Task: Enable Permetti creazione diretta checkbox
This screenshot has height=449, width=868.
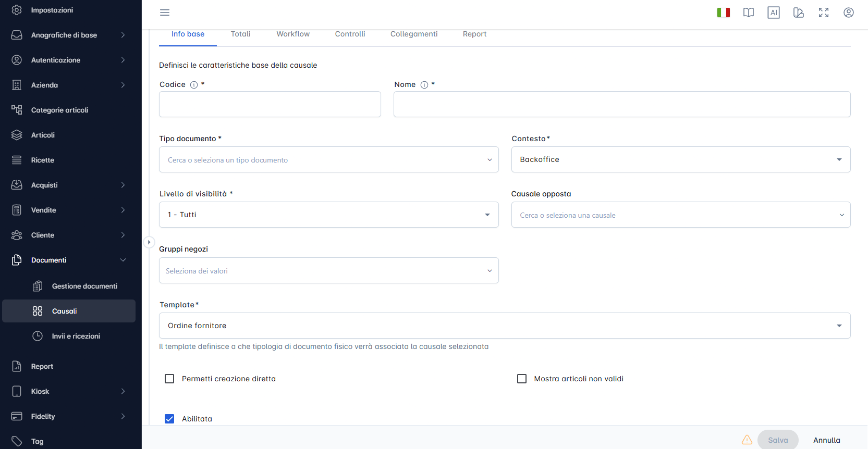Action: pyautogui.click(x=169, y=379)
